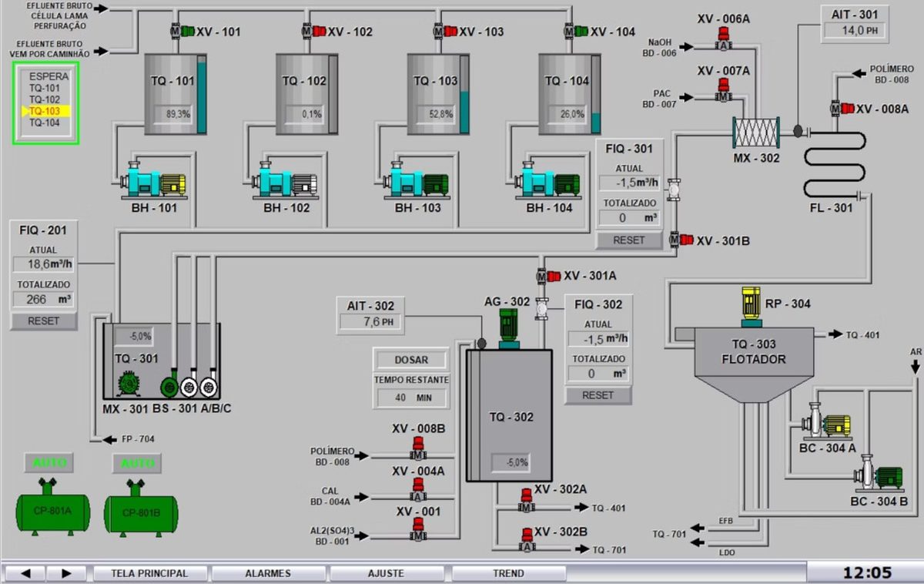Select flocculator coil FL - 301
Screen dimensions: 924x584
(x=835, y=166)
